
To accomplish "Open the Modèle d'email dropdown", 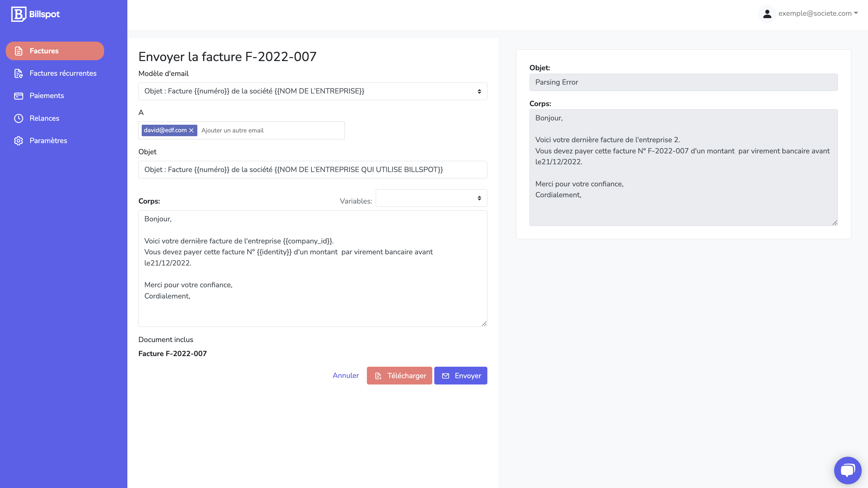I will point(312,91).
